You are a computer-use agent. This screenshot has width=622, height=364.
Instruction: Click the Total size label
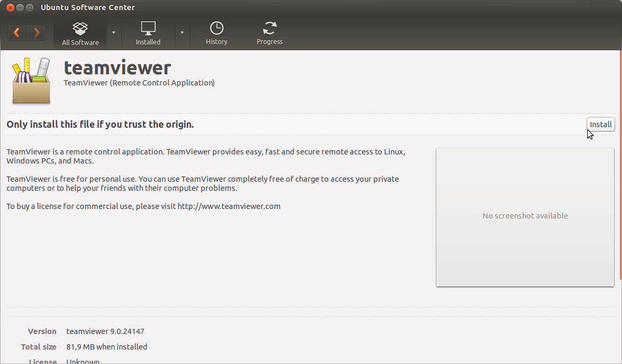[39, 346]
